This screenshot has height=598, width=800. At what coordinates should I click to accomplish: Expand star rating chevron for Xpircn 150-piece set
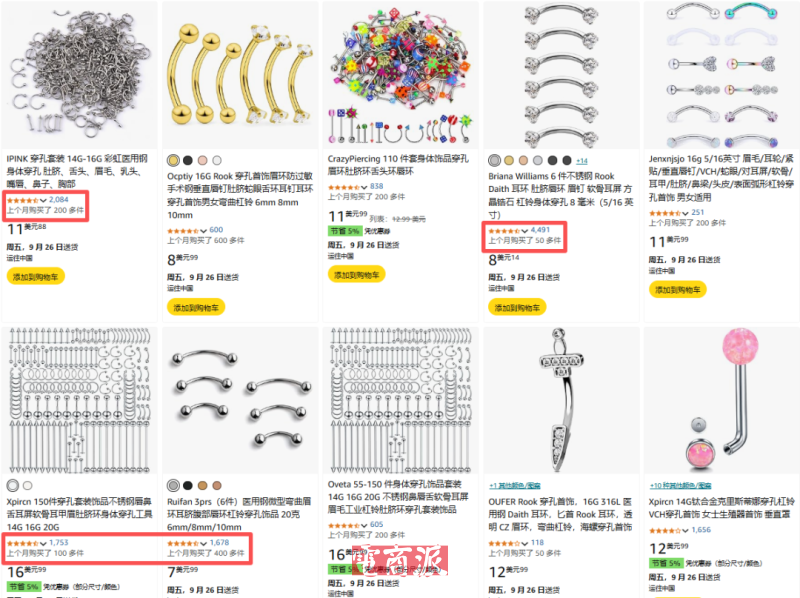click(x=43, y=543)
